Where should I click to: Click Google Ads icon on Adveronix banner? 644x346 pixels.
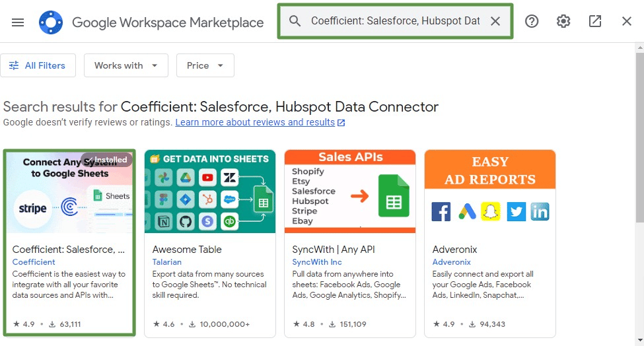(x=468, y=211)
